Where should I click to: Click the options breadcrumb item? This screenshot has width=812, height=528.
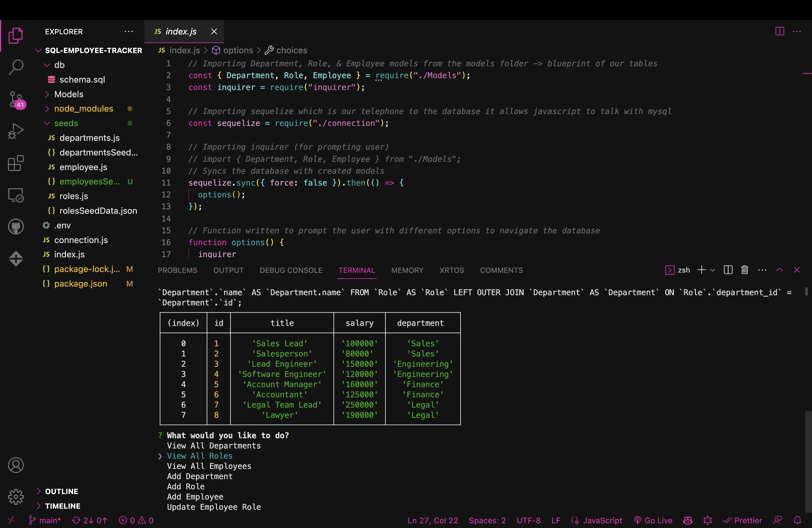click(238, 50)
